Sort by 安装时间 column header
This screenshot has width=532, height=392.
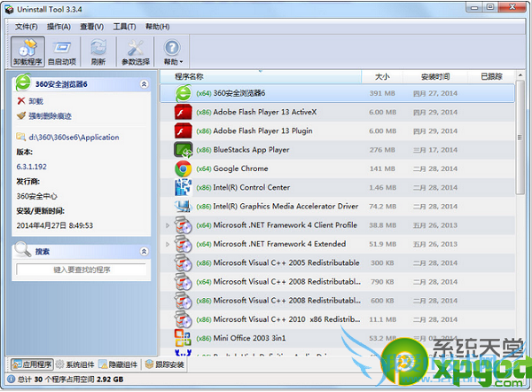(435, 76)
